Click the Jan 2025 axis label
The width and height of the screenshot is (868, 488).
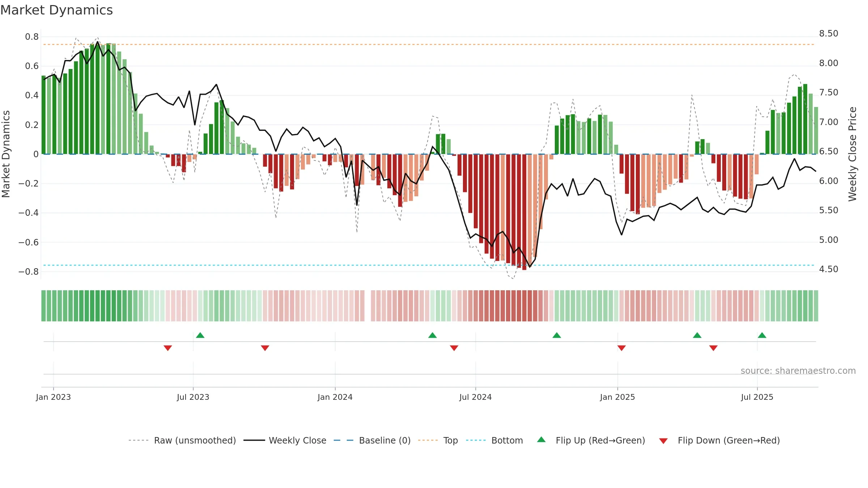pos(618,397)
